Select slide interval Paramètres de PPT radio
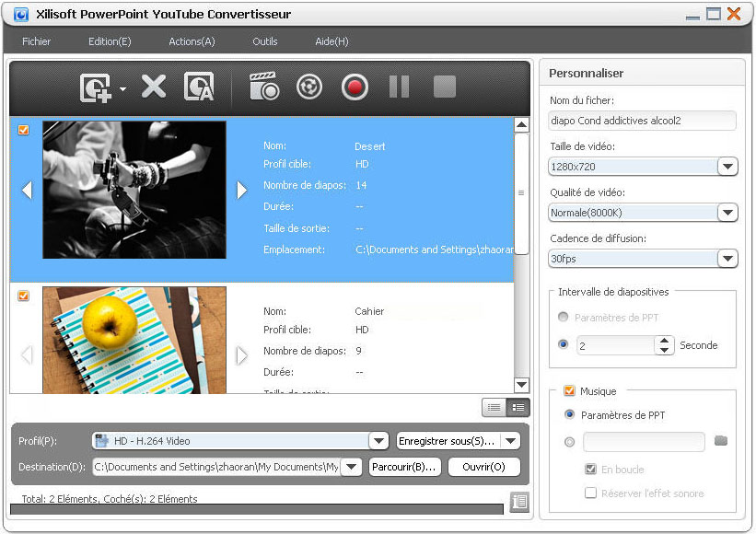The width and height of the screenshot is (756, 534). pos(564,317)
